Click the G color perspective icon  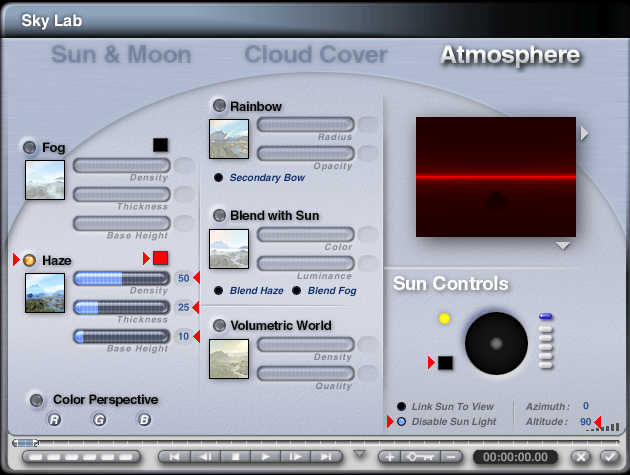(100, 420)
